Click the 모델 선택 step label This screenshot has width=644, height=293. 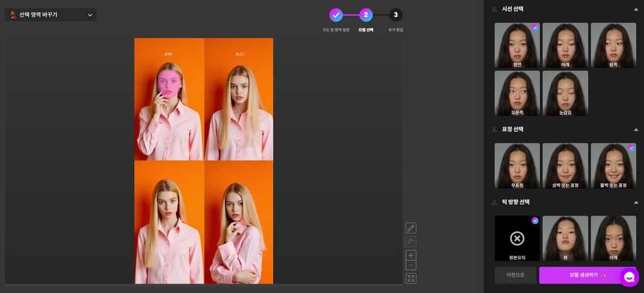[x=366, y=30]
